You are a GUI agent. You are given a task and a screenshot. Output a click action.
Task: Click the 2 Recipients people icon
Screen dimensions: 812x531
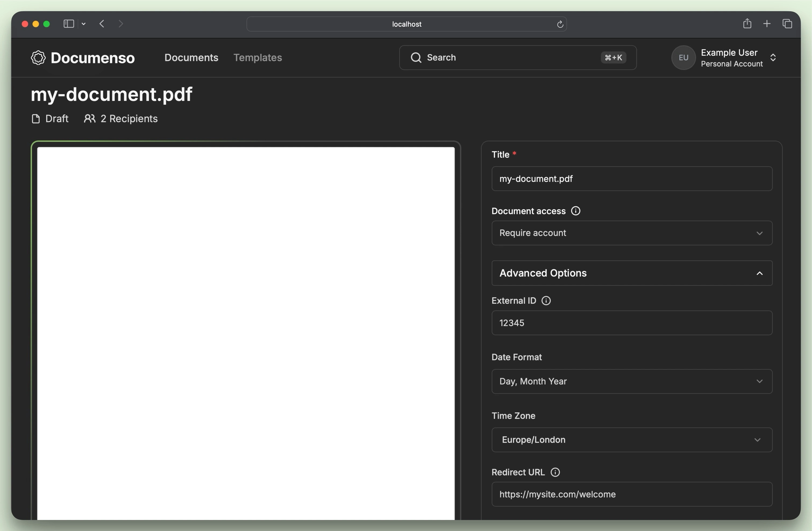click(x=89, y=118)
